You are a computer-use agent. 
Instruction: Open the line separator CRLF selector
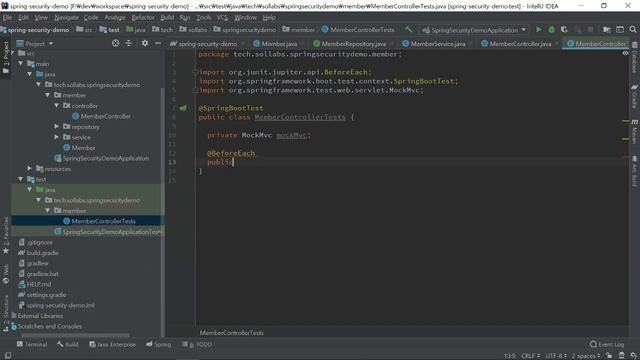(x=531, y=356)
